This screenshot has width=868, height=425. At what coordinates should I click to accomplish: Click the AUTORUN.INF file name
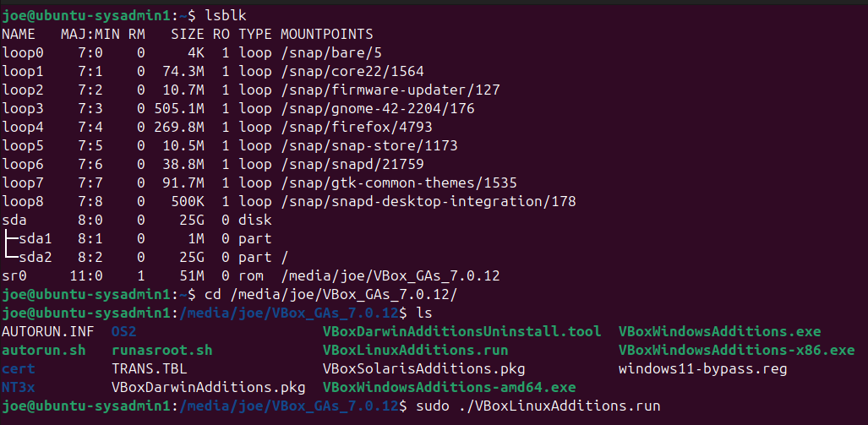point(48,331)
